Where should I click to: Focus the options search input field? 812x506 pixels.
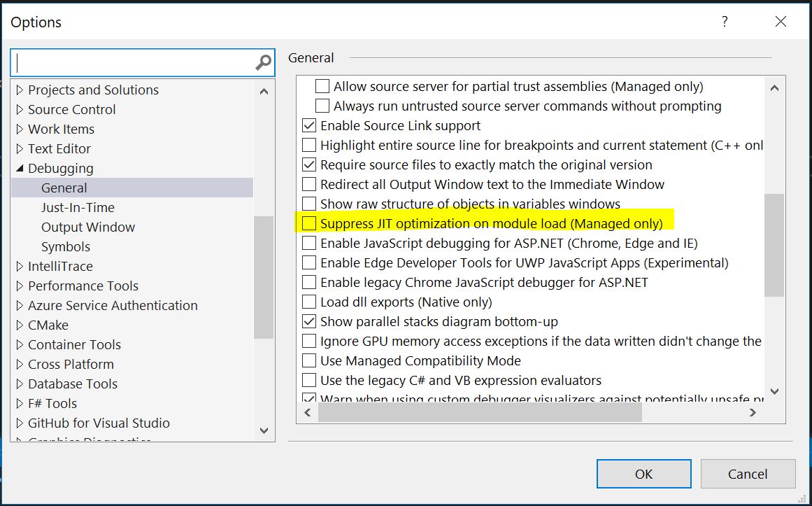point(133,63)
